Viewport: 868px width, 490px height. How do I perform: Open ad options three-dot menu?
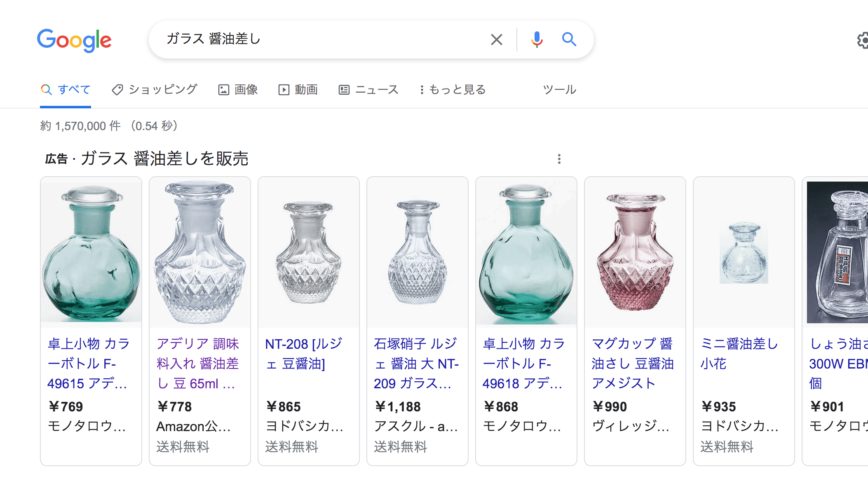point(559,159)
